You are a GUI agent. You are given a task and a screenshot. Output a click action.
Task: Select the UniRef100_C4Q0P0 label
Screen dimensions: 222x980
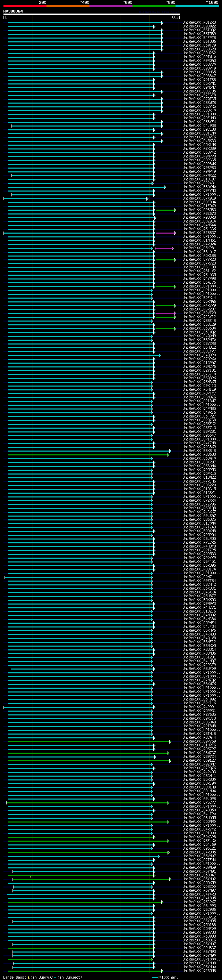click(199, 355)
